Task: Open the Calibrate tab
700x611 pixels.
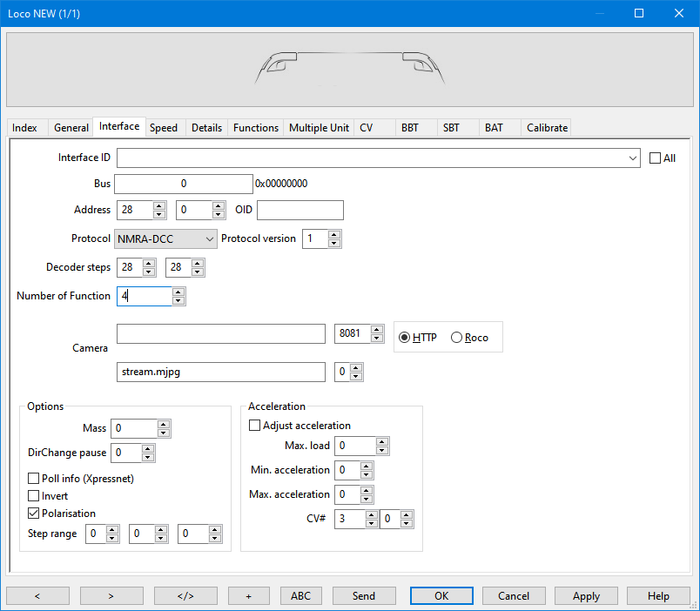Action: tap(547, 127)
